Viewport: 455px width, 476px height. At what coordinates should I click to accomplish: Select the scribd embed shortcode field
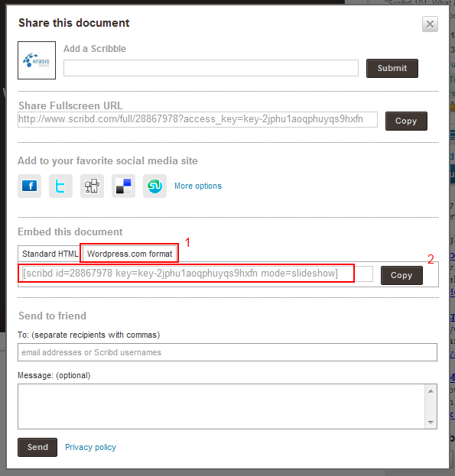pyautogui.click(x=197, y=274)
